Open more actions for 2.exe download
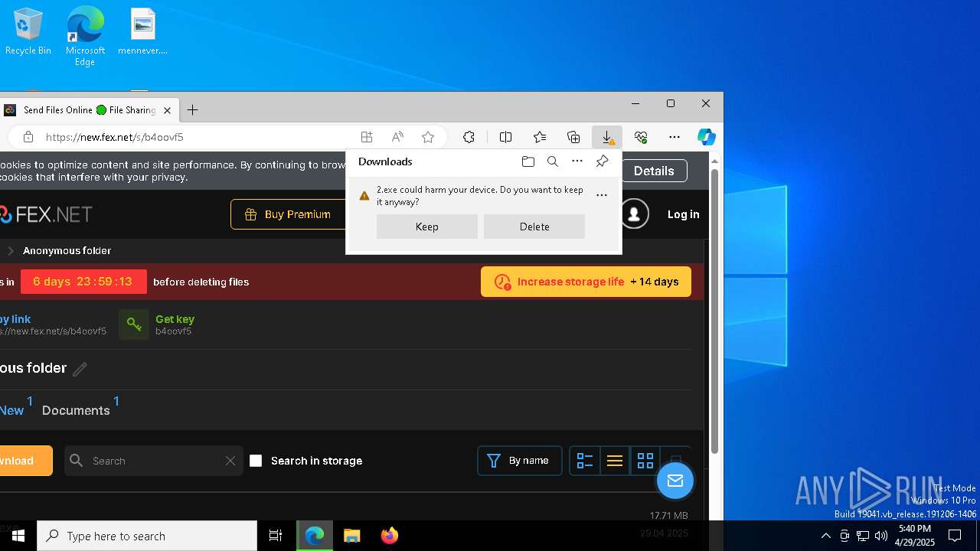 [602, 195]
